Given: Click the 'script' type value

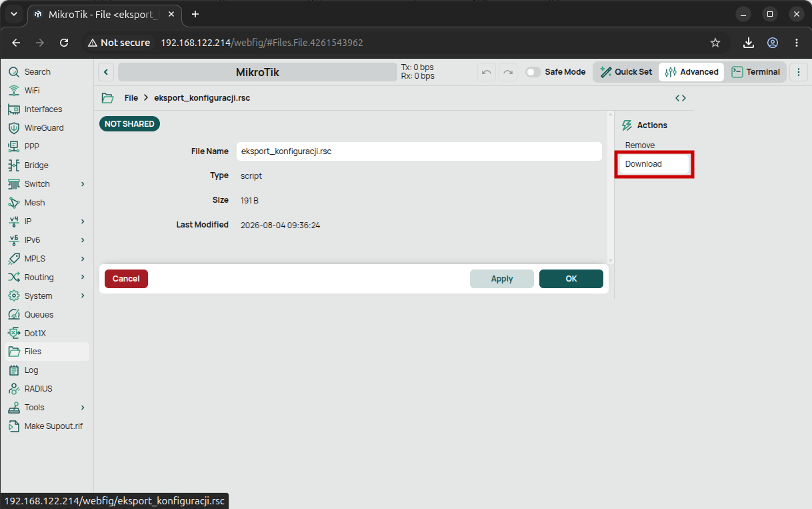Looking at the screenshot, I should pyautogui.click(x=251, y=176).
